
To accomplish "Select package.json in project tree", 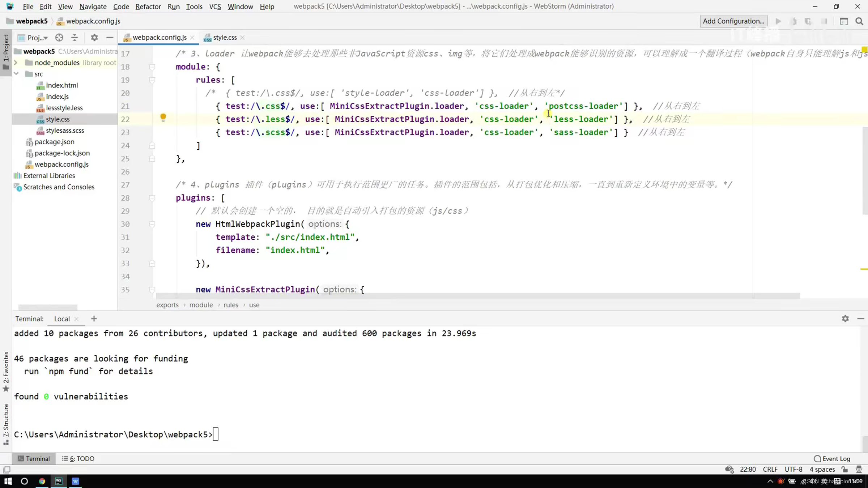I will (x=54, y=142).
